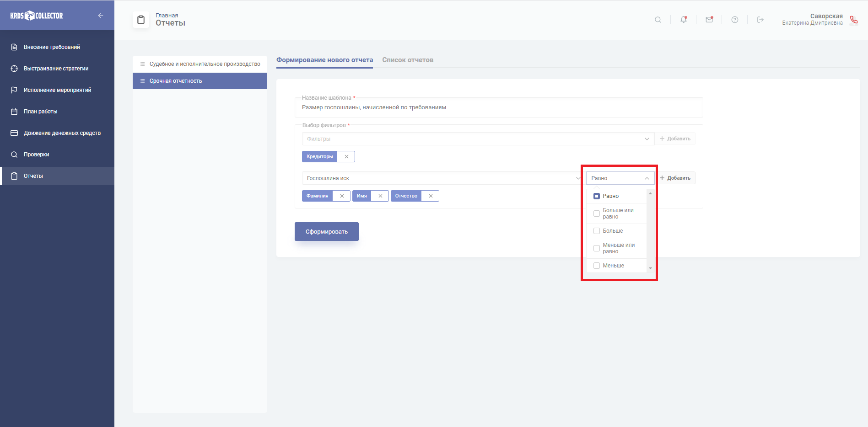Remove the Имя tag
868x427 pixels.
[x=380, y=196]
